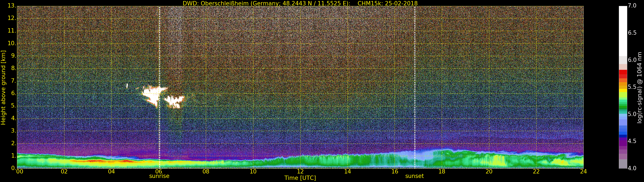Click the 'Height above ground [km]' axis label

tap(3, 87)
